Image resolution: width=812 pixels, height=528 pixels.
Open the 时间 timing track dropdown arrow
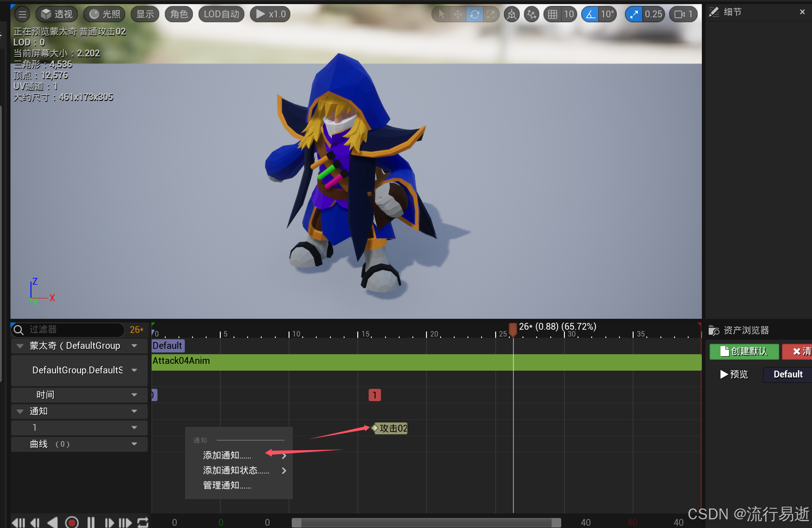coord(134,395)
